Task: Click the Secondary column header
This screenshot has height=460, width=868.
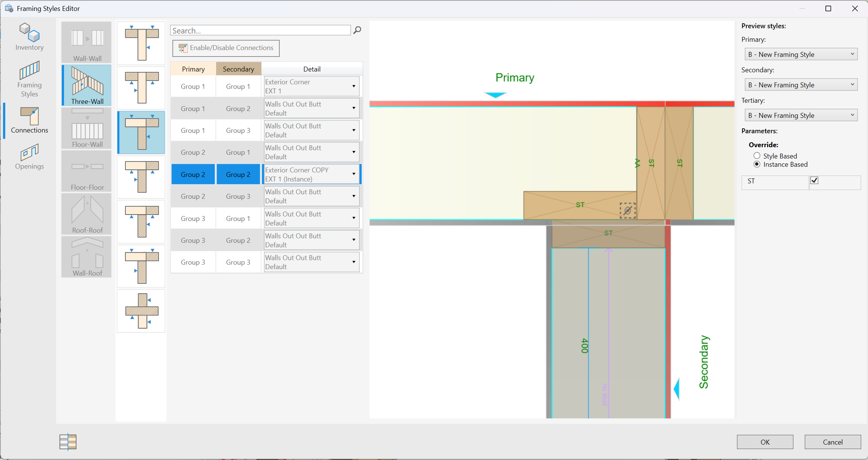Action: click(x=238, y=69)
